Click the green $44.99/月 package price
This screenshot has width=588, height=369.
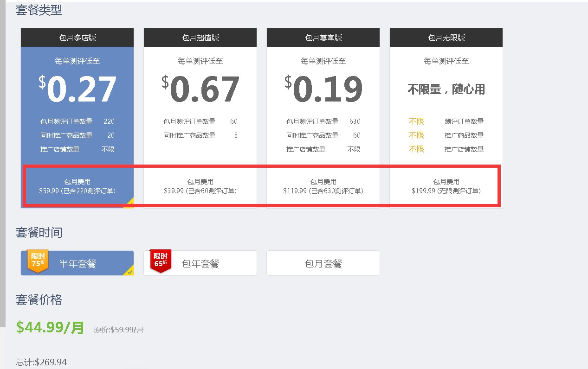(x=50, y=328)
